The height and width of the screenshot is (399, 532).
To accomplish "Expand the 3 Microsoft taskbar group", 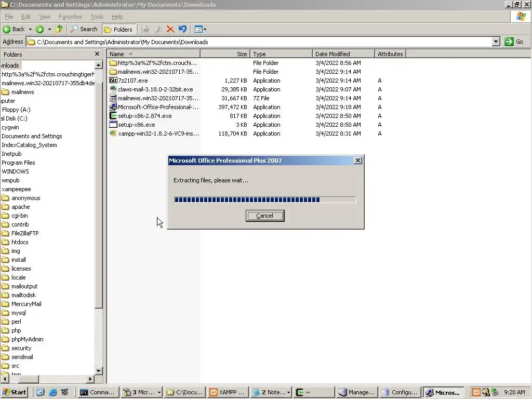I will [x=142, y=392].
